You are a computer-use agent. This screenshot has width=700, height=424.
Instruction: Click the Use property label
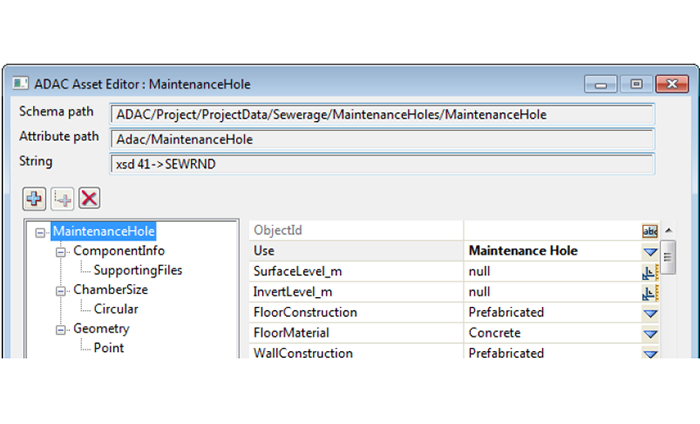click(x=264, y=251)
